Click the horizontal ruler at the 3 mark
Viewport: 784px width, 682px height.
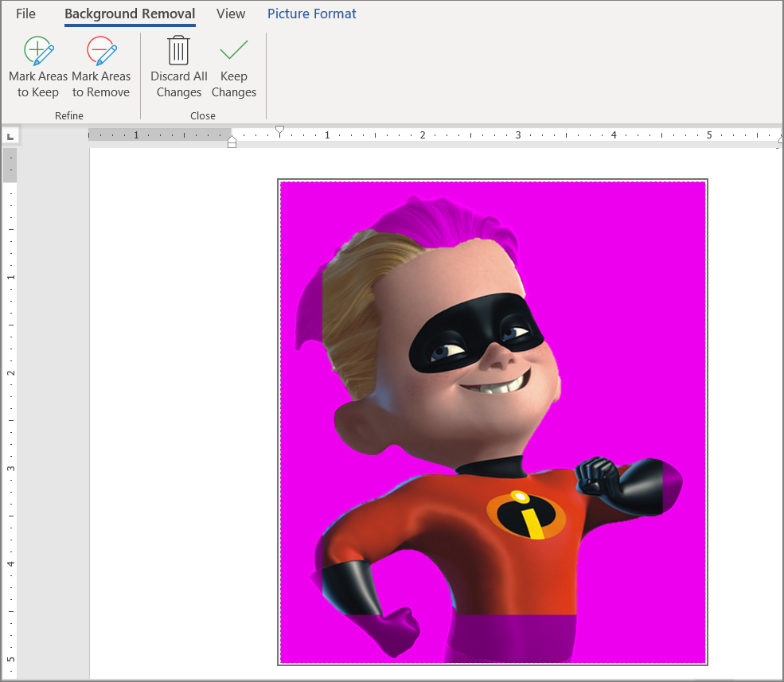click(x=518, y=135)
